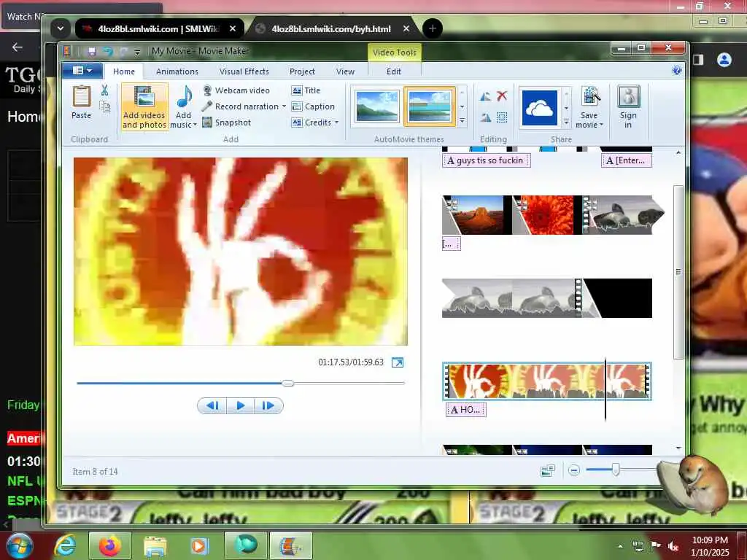This screenshot has width=747, height=560.
Task: Open a new browser tab with plus
Action: tap(432, 28)
